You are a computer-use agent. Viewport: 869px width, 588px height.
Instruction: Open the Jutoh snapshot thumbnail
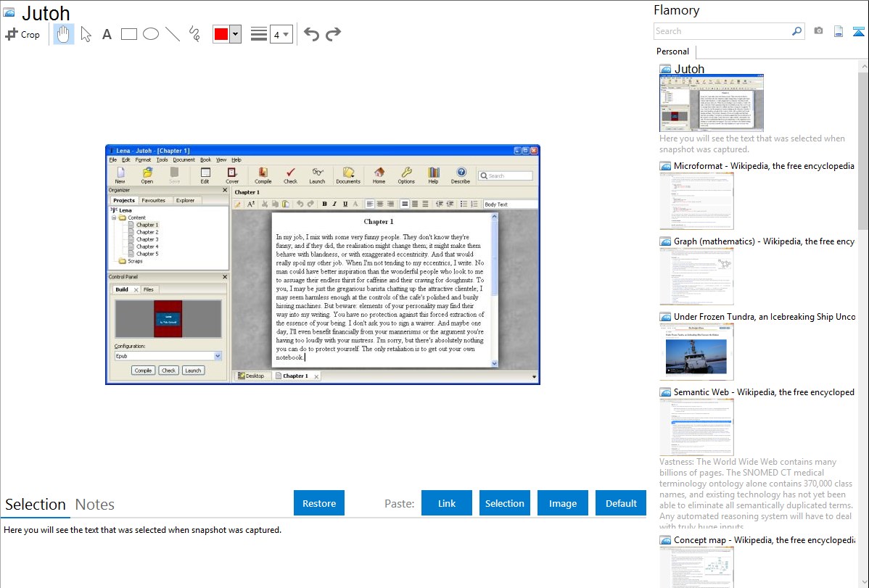coord(712,103)
